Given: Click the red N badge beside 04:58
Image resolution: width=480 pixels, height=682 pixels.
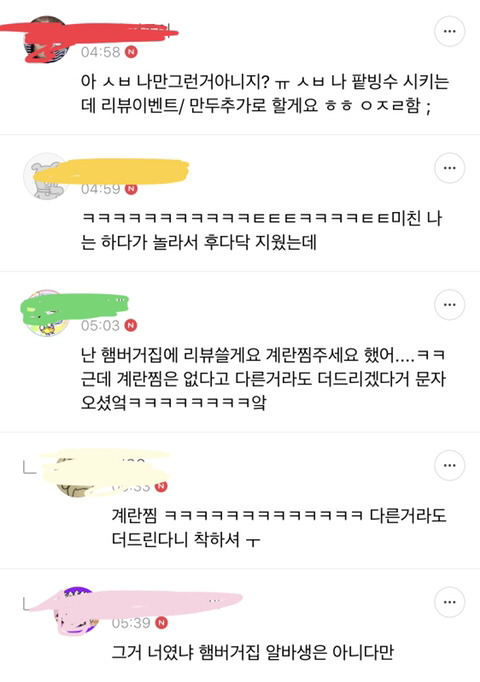Looking at the screenshot, I should [131, 52].
